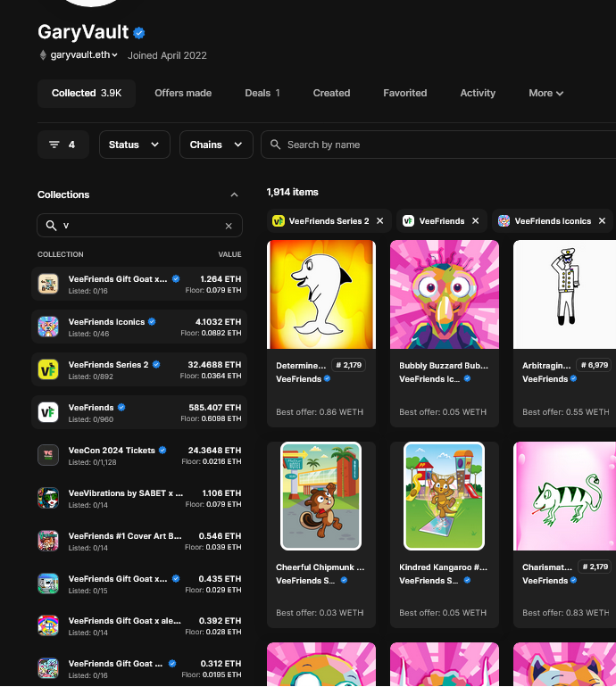The image size is (616, 687).
Task: Open the Deals tab
Action: pyautogui.click(x=262, y=94)
